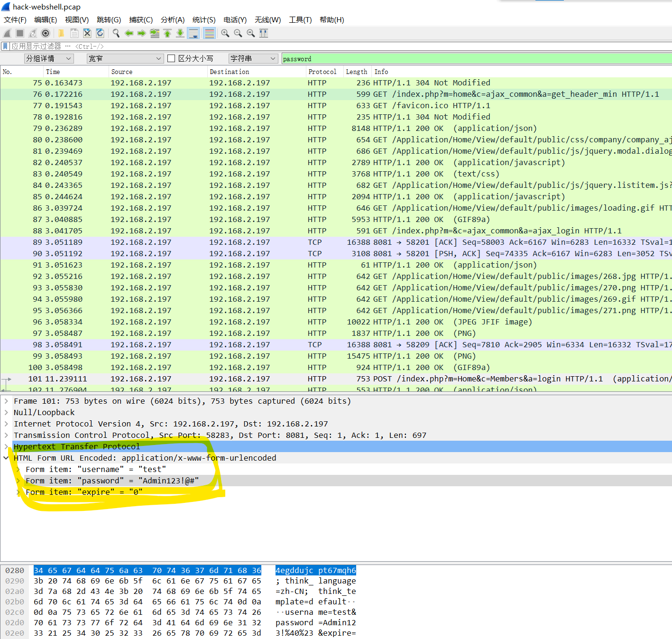Viewport: 672px width, 639px height.
Task: Open the 字符串 search type dropdown
Action: click(253, 58)
